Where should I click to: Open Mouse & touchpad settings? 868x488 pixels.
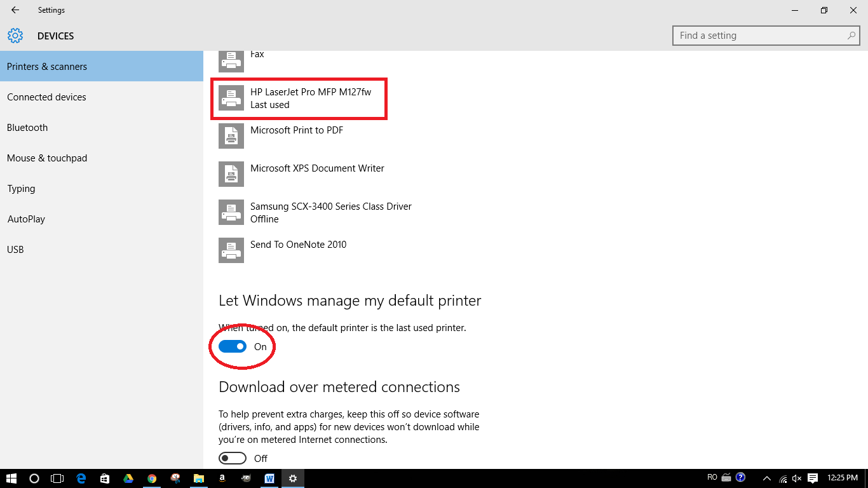point(102,158)
